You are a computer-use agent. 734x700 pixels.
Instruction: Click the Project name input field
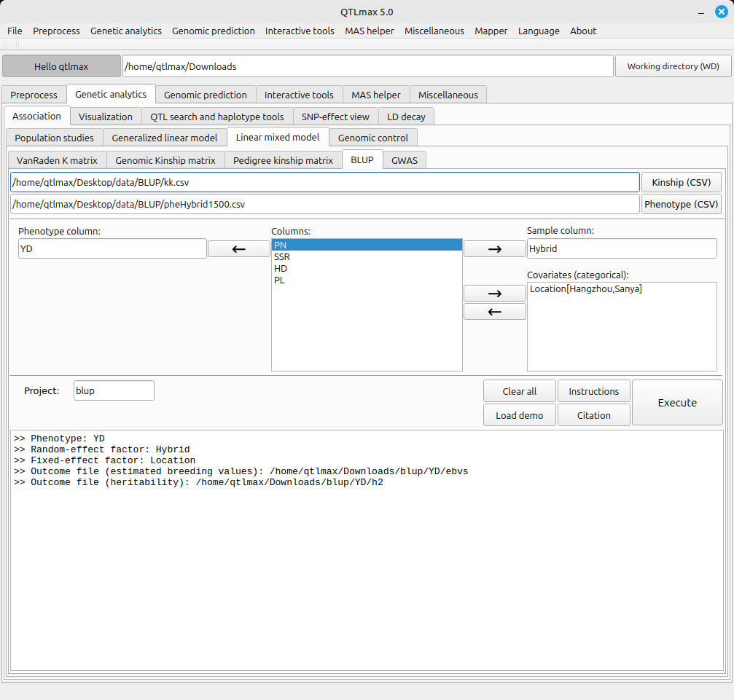[114, 390]
